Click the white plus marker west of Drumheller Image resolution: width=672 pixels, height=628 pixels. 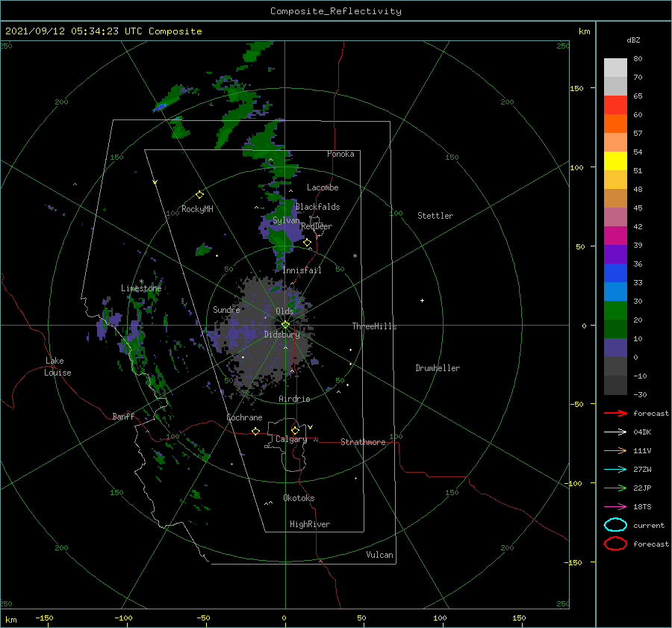422,300
